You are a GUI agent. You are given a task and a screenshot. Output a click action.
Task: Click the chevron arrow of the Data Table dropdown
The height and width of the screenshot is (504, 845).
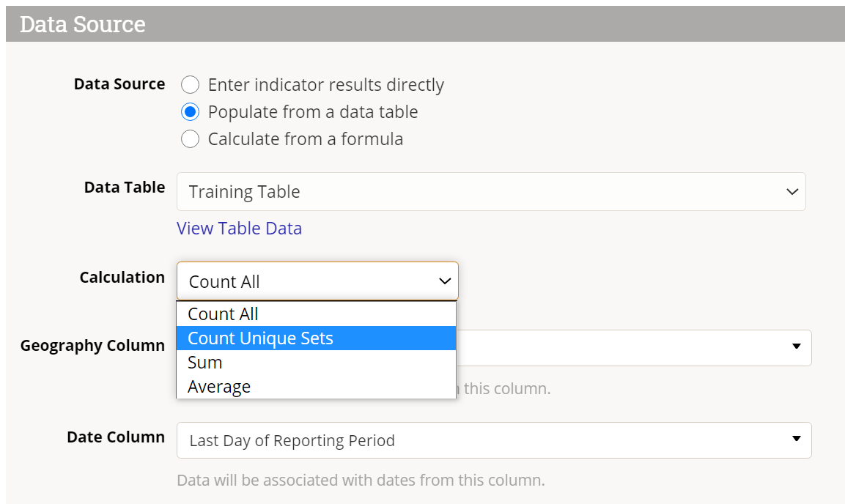pyautogui.click(x=792, y=192)
